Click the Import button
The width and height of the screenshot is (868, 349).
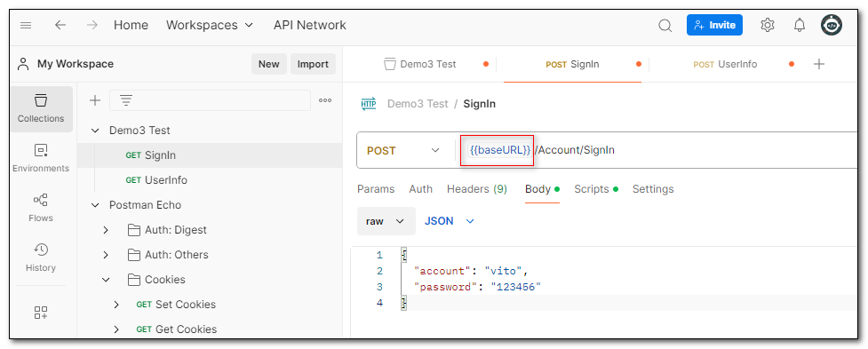313,64
